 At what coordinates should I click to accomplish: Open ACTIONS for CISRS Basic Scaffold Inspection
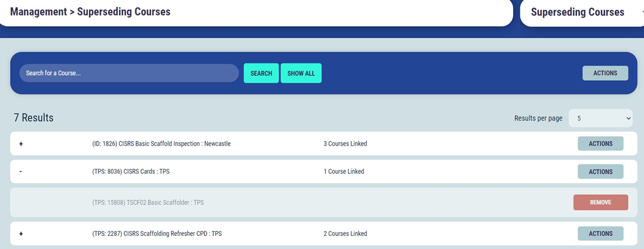point(600,144)
